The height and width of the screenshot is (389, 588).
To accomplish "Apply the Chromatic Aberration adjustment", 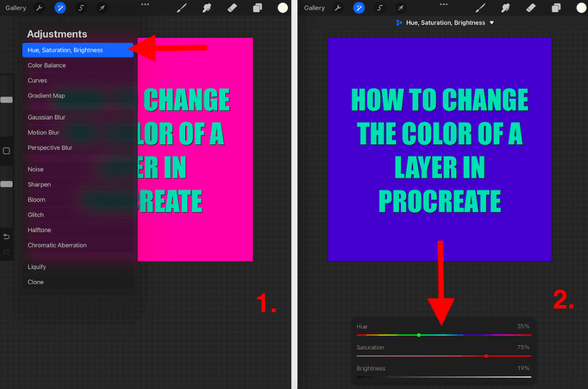I will [56, 245].
